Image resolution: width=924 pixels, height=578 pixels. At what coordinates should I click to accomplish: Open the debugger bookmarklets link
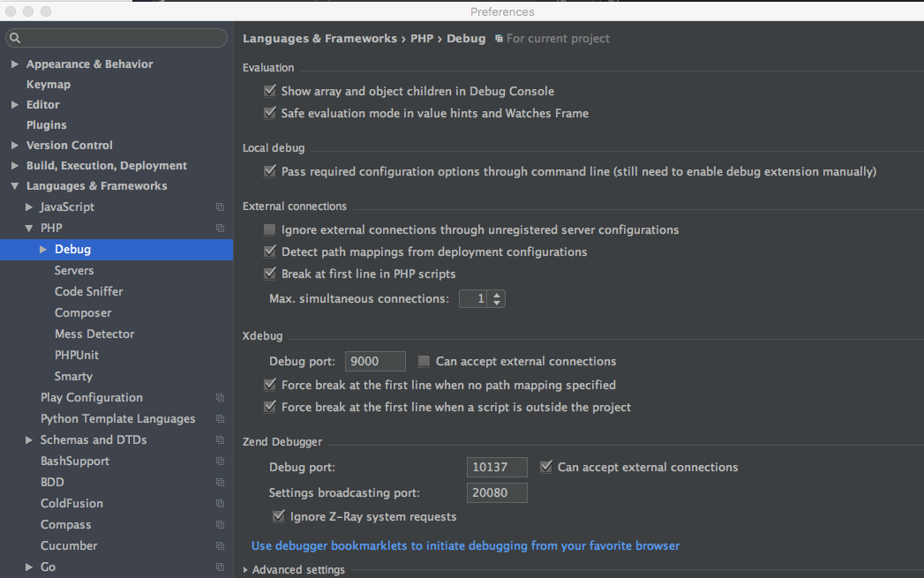(x=466, y=545)
